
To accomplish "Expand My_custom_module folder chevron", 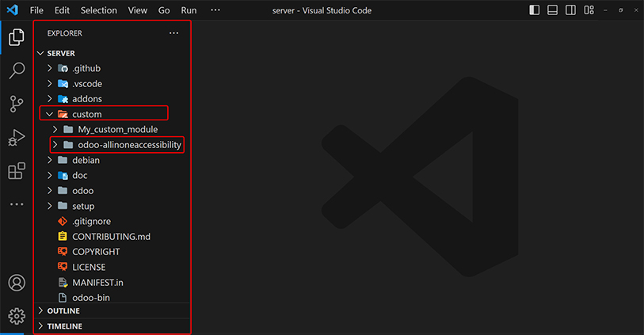I will pos(55,129).
